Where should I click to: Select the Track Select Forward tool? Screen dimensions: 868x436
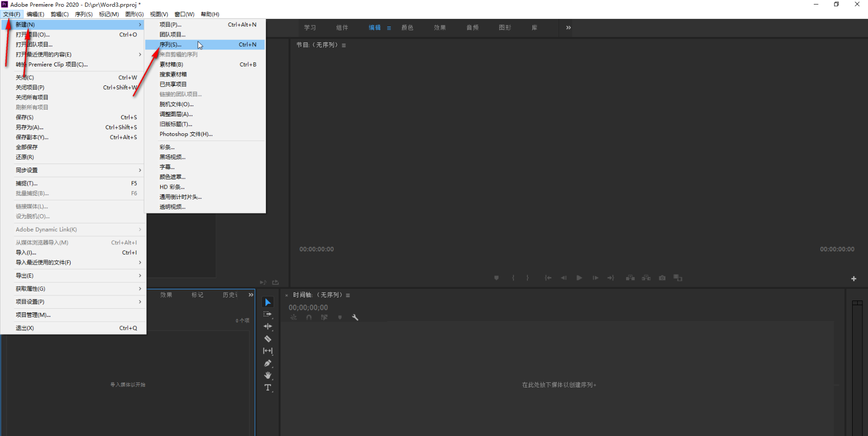pyautogui.click(x=268, y=314)
